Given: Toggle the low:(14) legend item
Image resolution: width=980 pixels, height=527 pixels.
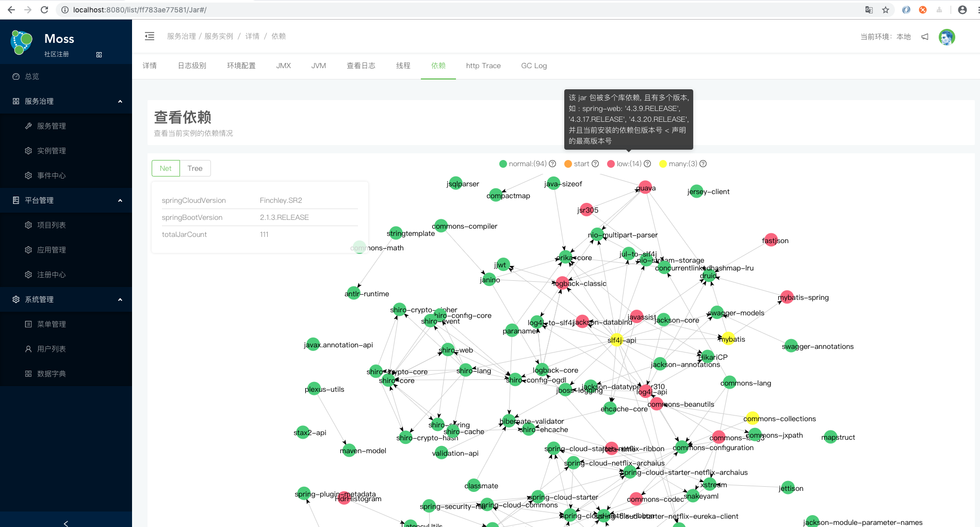Looking at the screenshot, I should [625, 164].
